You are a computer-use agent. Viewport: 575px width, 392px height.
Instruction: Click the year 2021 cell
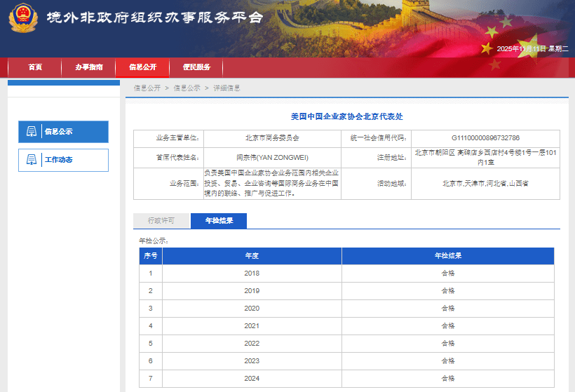252,326
